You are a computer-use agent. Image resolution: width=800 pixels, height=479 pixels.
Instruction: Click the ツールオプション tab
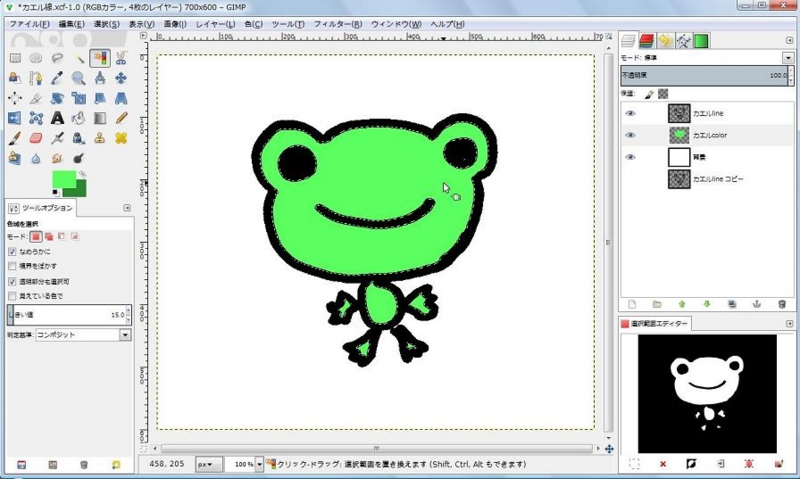[41, 208]
